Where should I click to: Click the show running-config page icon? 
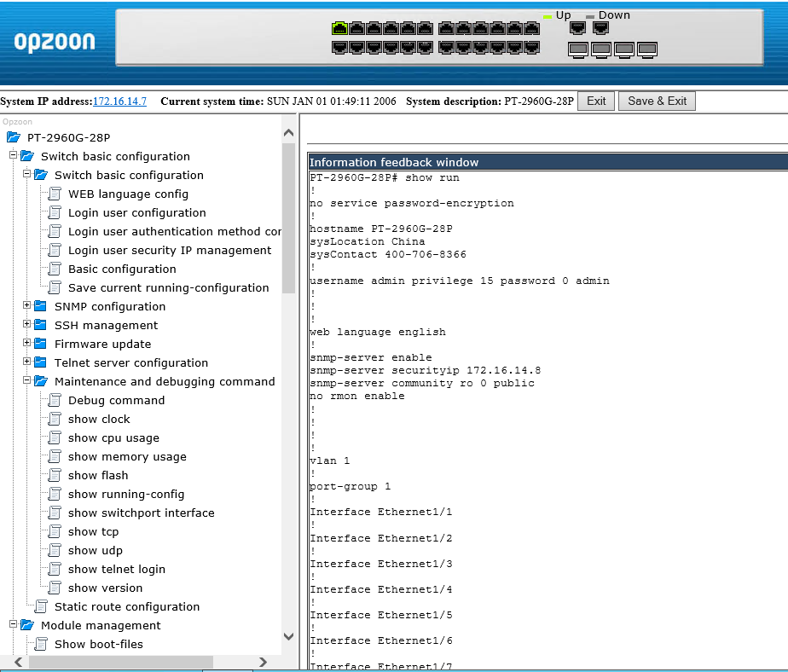coord(55,494)
